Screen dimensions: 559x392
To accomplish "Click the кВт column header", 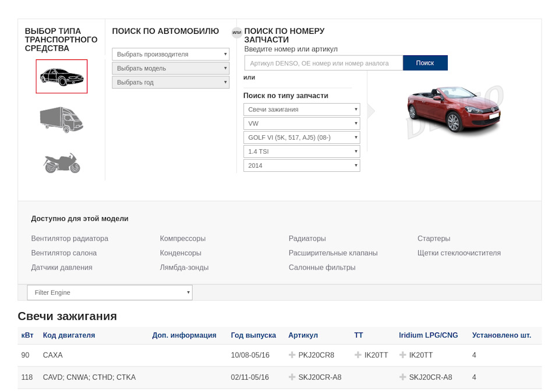I will click(x=27, y=336).
